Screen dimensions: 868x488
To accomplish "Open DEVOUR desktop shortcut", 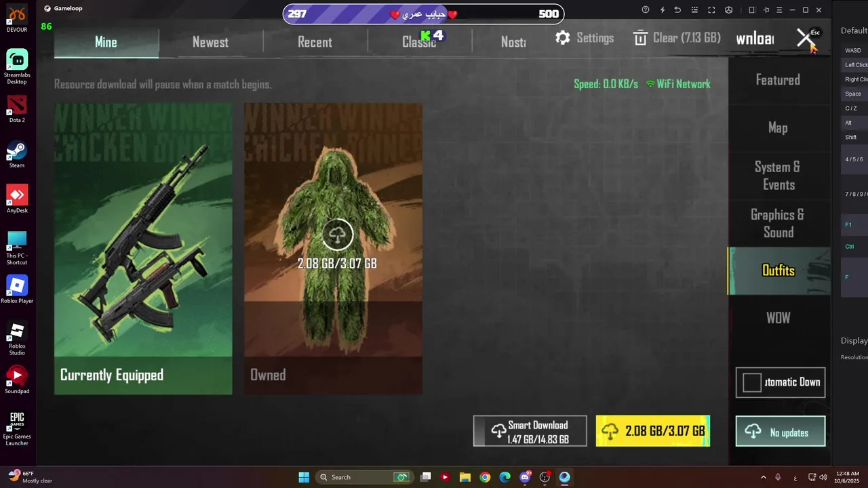I will 17,20.
